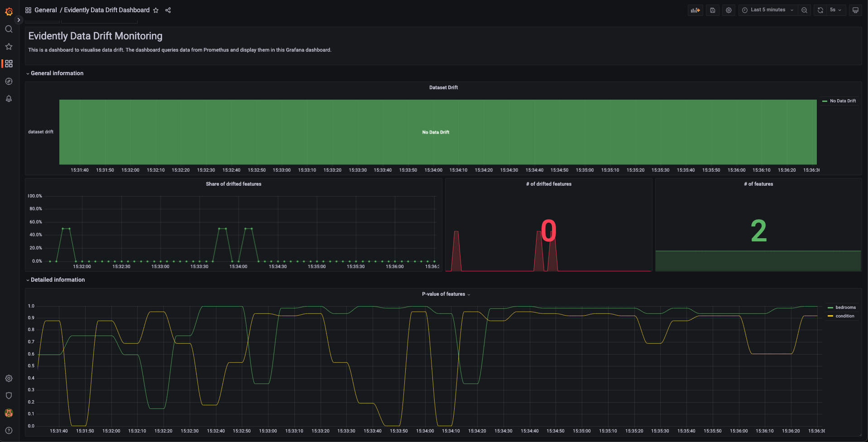
Task: Zoom out the time range
Action: (x=804, y=10)
